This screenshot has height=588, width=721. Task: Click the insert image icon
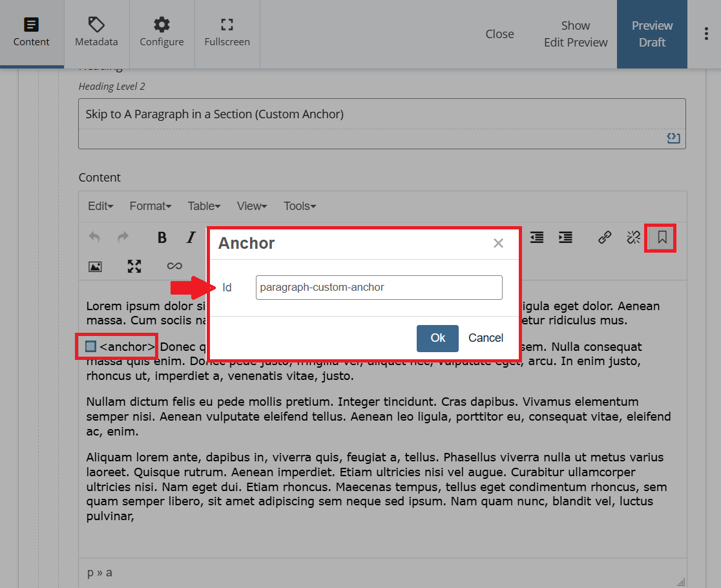click(96, 266)
